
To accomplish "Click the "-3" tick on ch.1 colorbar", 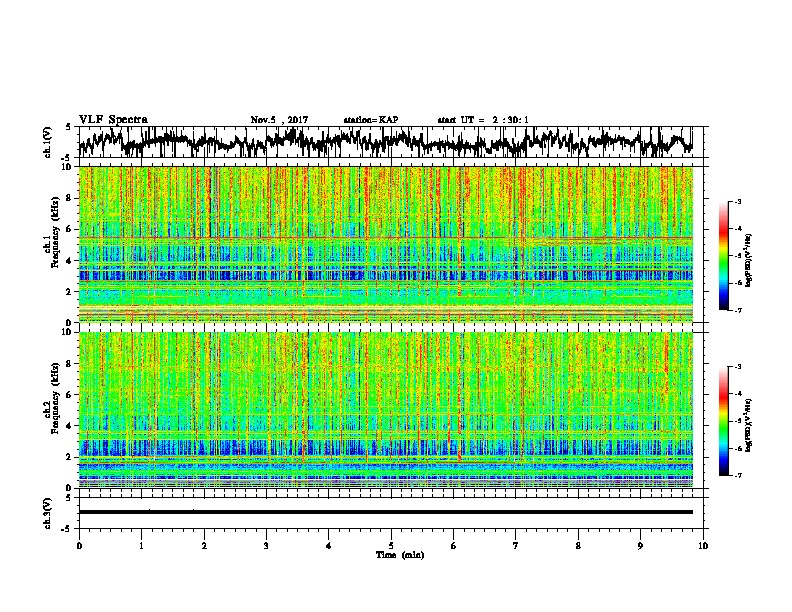I will coord(737,201).
